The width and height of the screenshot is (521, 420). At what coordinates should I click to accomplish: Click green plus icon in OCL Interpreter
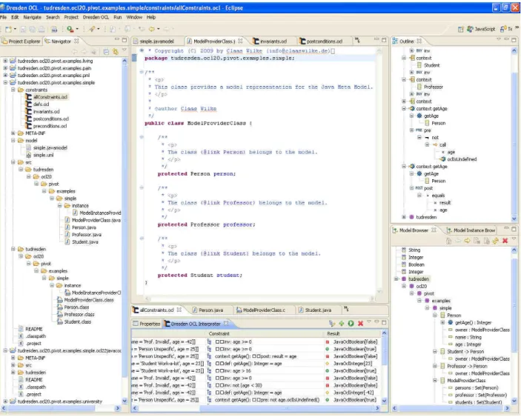[341, 323]
